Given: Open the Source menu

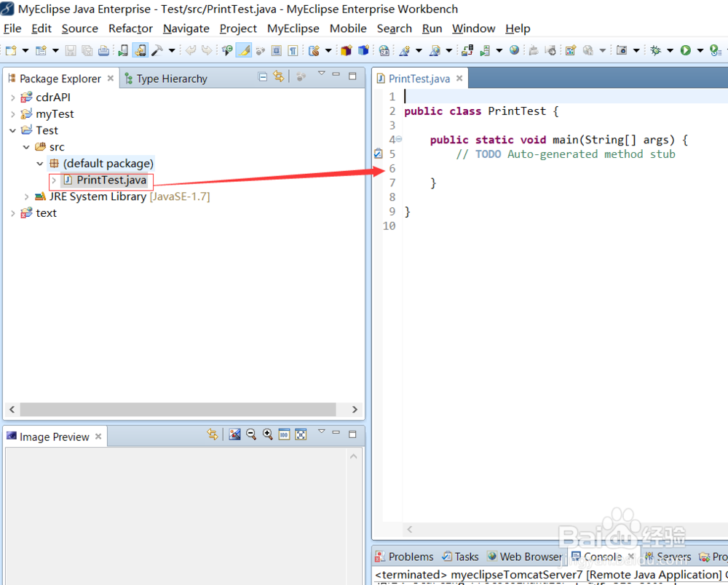Looking at the screenshot, I should [80, 28].
